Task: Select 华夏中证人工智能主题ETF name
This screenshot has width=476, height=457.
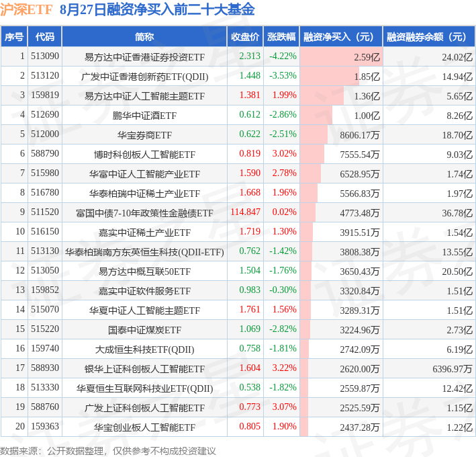Action: coord(144,310)
